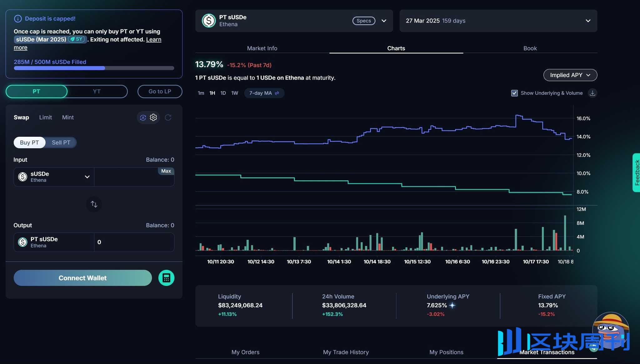The height and width of the screenshot is (364, 640).
Task: Click the Max button in Input
Action: point(166,171)
